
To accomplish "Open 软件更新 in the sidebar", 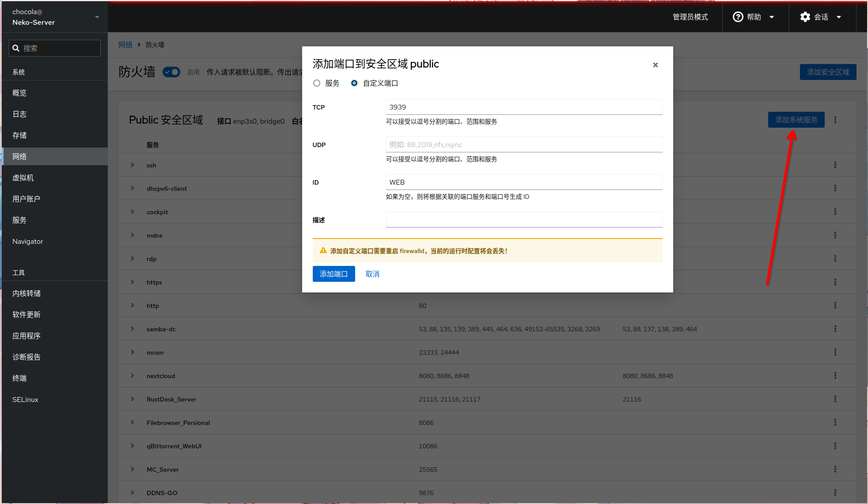I will tap(55, 315).
